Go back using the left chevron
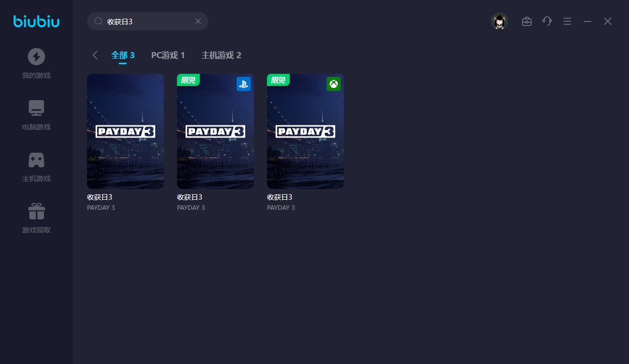Image resolution: width=629 pixels, height=364 pixels. pos(95,55)
